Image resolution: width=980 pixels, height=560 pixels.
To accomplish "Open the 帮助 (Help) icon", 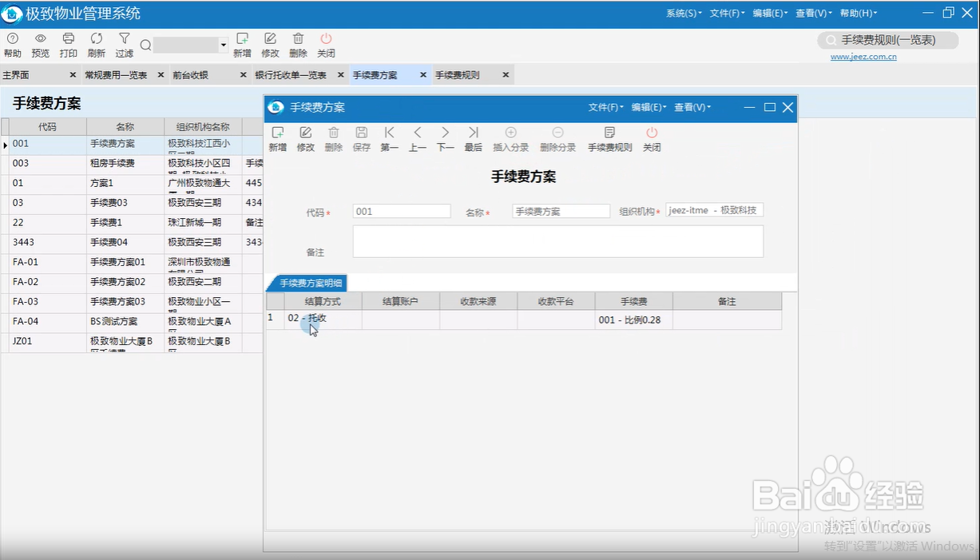I will point(13,43).
